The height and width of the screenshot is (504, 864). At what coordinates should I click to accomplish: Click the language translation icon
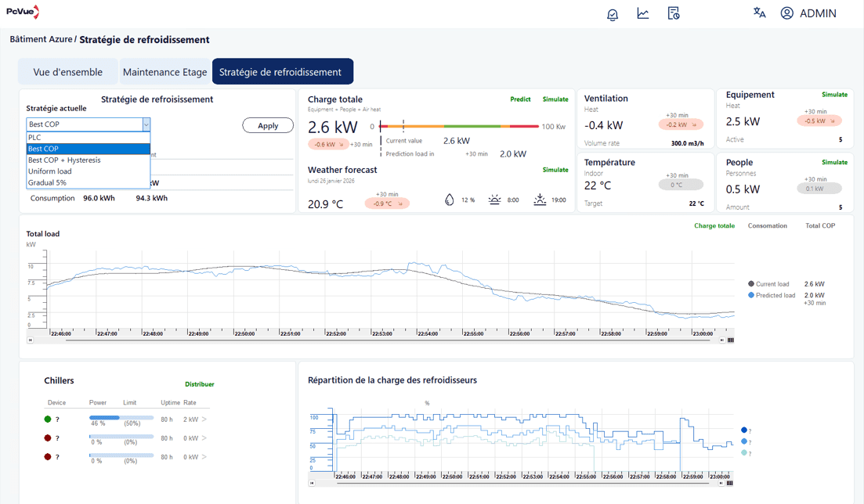(759, 13)
